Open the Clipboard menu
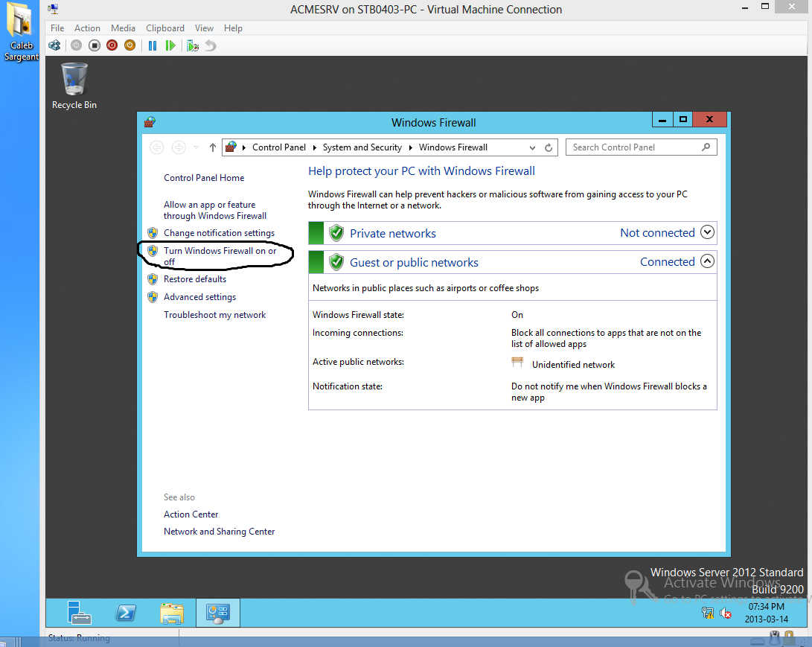This screenshot has height=647, width=812. 164,28
